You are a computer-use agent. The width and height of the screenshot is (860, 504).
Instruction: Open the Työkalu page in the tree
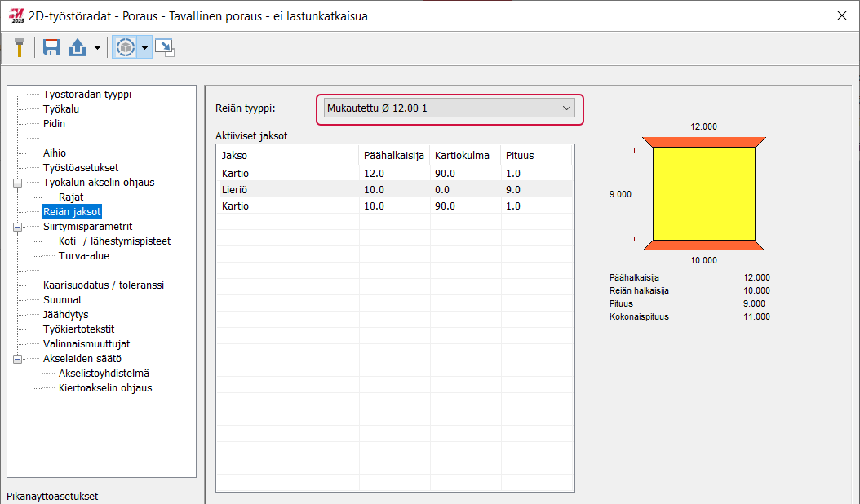coord(61,108)
